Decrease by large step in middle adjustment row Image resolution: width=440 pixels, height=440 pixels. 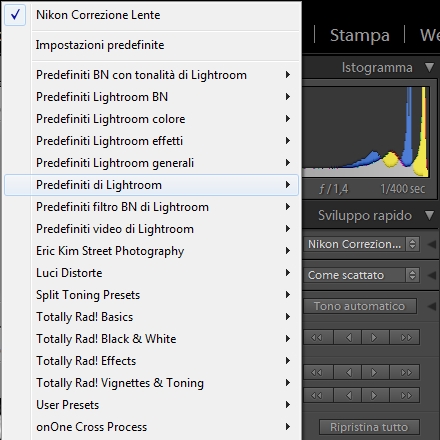318,372
